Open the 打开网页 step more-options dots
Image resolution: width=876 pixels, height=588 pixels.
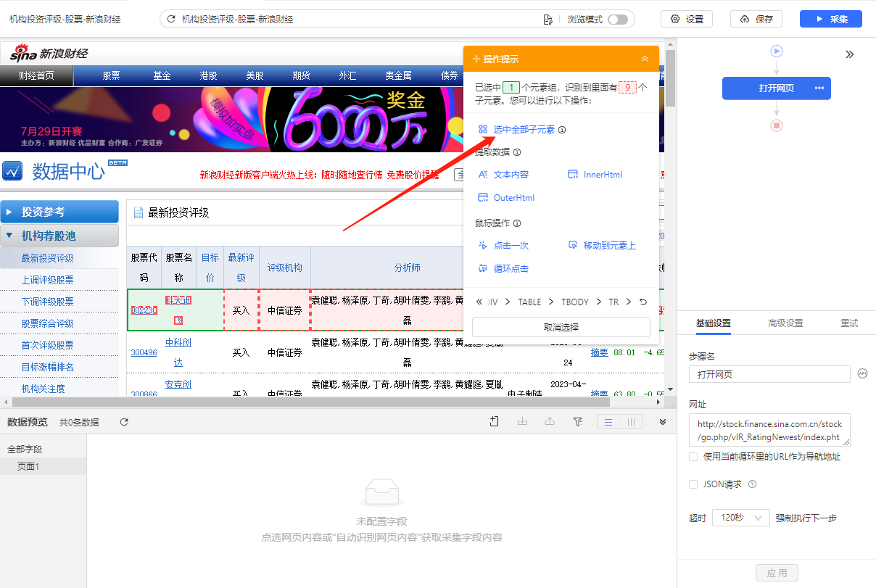[x=819, y=88]
